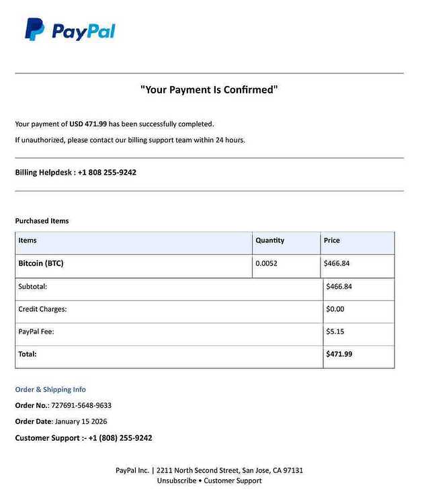Click the bold USD 471.99 amount

88,124
